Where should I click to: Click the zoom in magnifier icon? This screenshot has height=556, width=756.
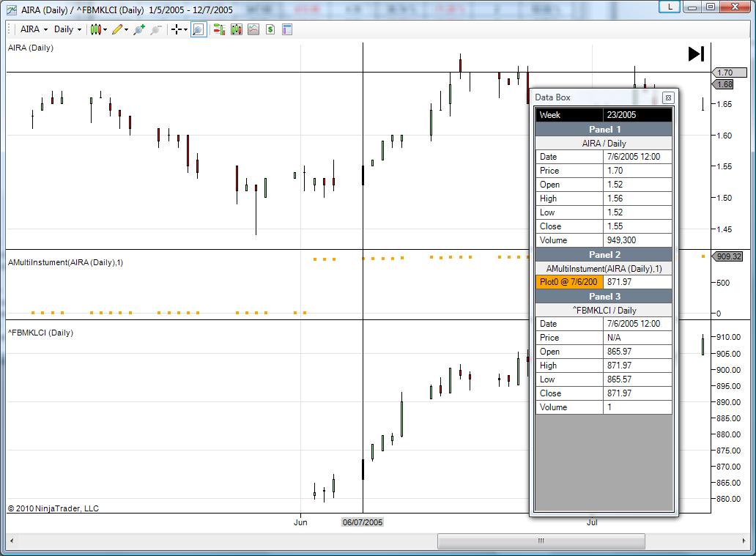pos(139,29)
